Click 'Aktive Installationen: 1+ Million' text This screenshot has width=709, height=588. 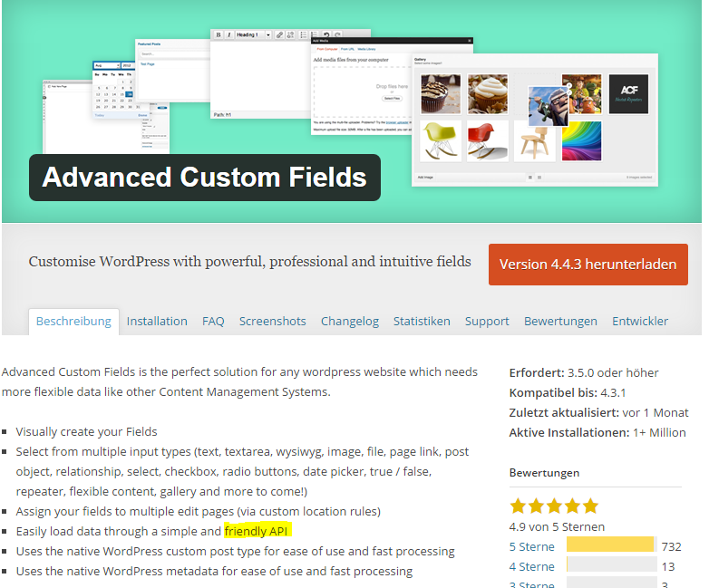[x=597, y=432]
